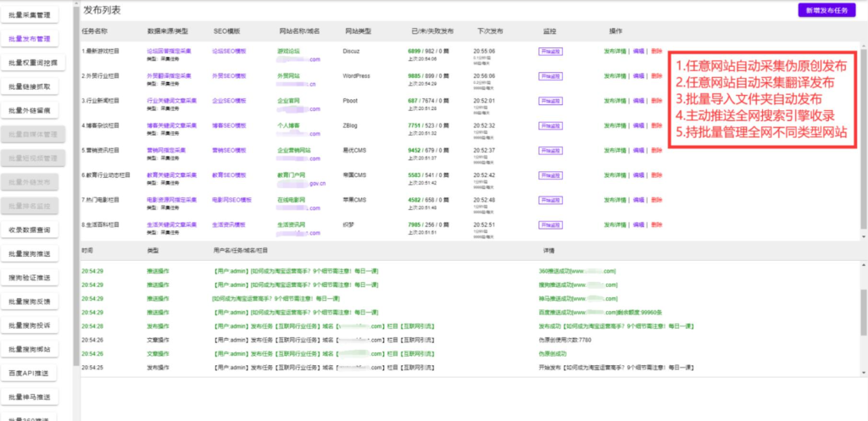
Task: Open 批量外链留痕 in the sidebar
Action: 30,110
